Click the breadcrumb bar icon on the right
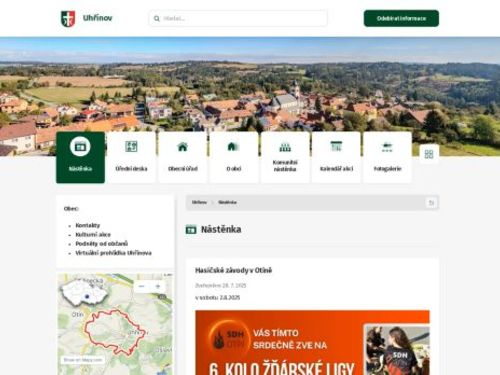This screenshot has width=500, height=375. coord(431,202)
